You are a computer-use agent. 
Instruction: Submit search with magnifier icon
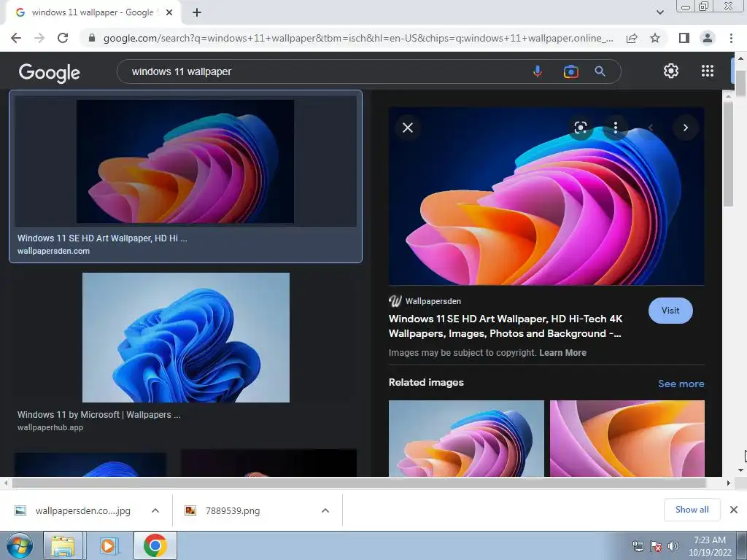[600, 71]
